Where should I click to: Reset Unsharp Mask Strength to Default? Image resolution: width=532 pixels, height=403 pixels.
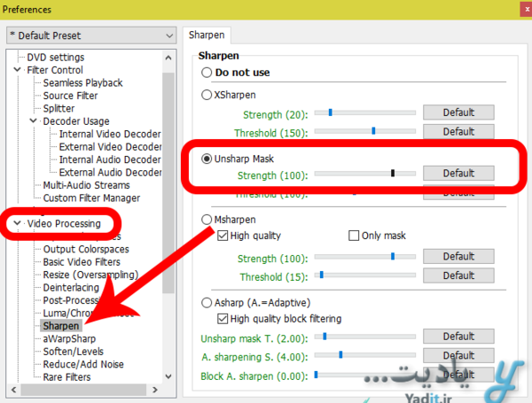coord(458,174)
